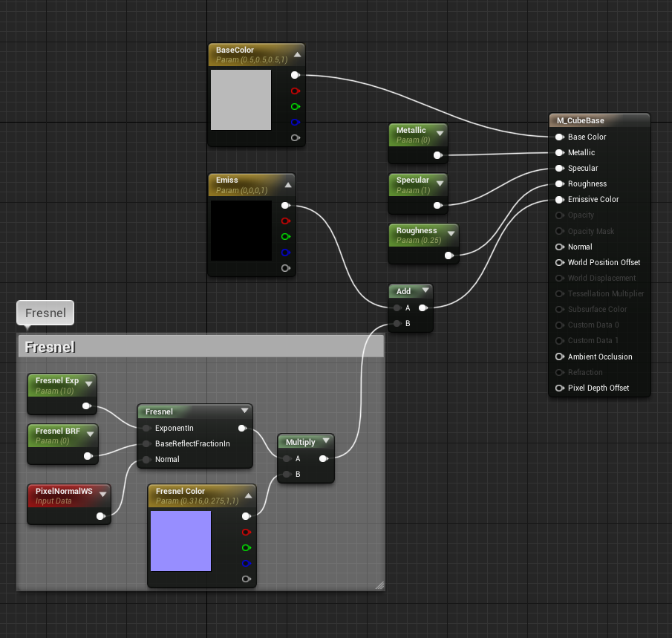Expand the Multiply node preview arrow
The height and width of the screenshot is (638, 672).
[x=326, y=440]
